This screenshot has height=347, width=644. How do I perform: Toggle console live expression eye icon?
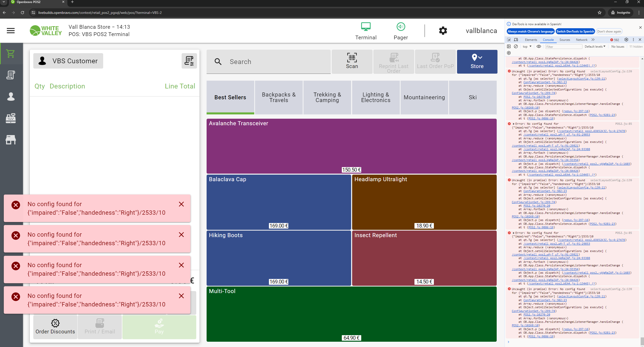(x=539, y=47)
